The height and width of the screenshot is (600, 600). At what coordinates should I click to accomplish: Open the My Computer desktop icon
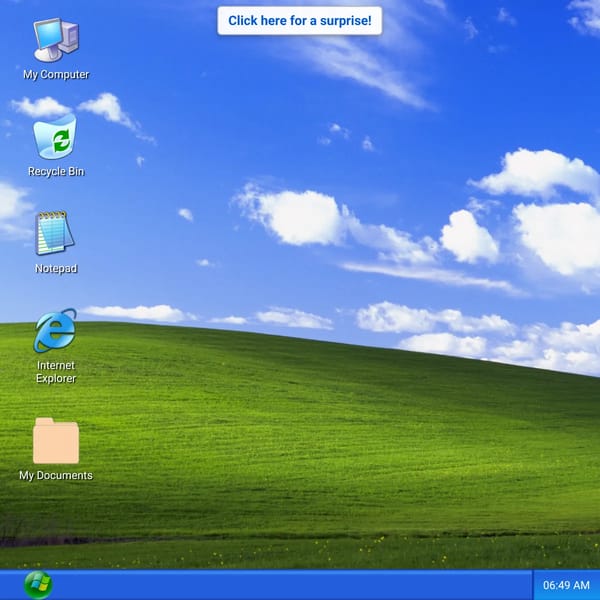click(56, 40)
